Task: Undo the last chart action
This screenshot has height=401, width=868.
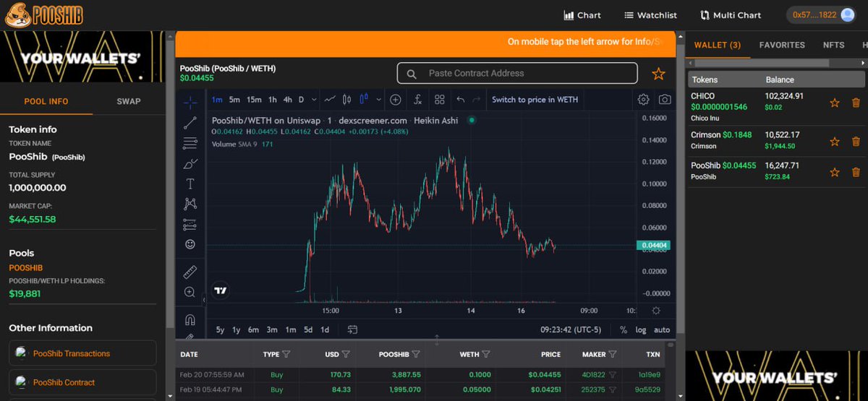Action: click(x=461, y=99)
